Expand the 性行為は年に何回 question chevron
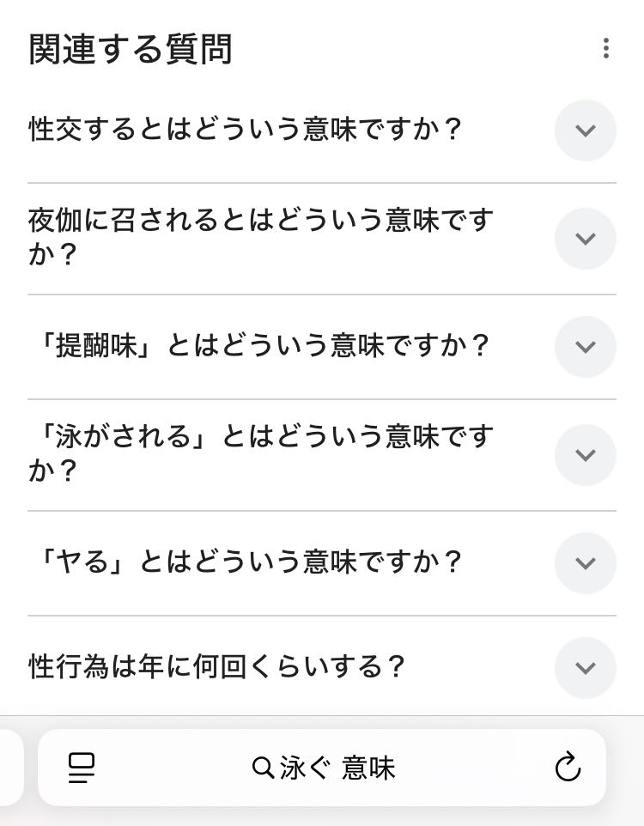This screenshot has width=644, height=826. pos(586,668)
